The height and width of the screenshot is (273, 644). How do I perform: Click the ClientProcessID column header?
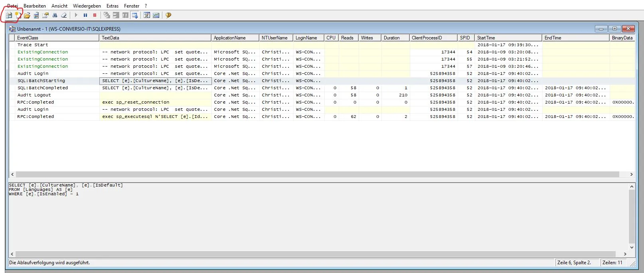[x=433, y=38]
